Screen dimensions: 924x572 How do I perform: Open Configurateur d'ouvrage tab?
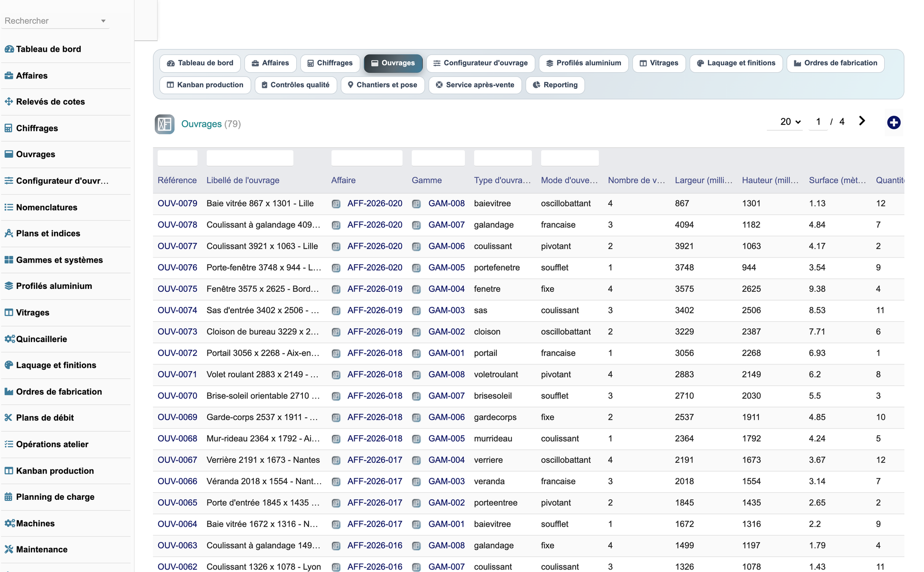click(481, 63)
